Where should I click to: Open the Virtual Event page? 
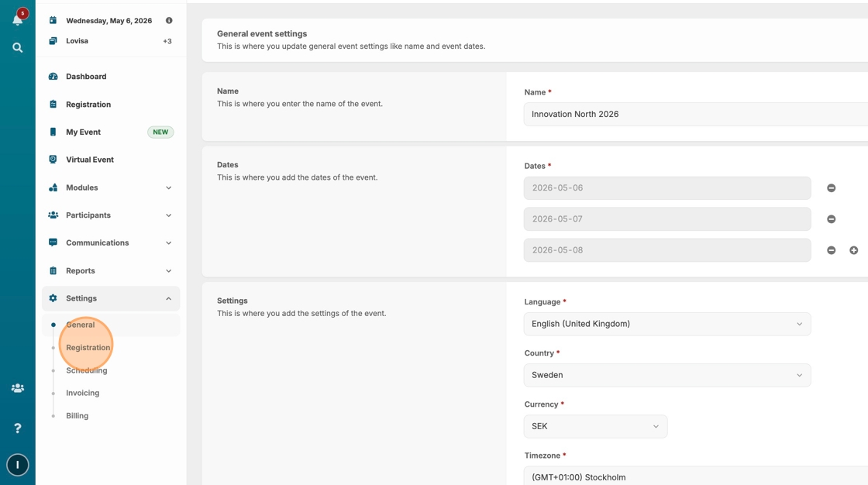[89, 160]
